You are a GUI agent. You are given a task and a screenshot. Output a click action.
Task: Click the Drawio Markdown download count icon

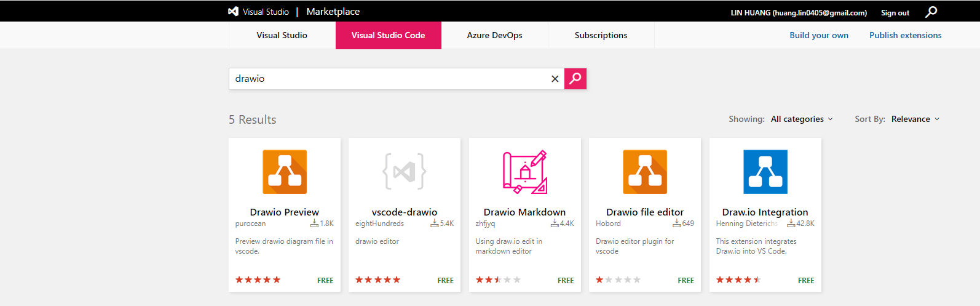tap(555, 223)
